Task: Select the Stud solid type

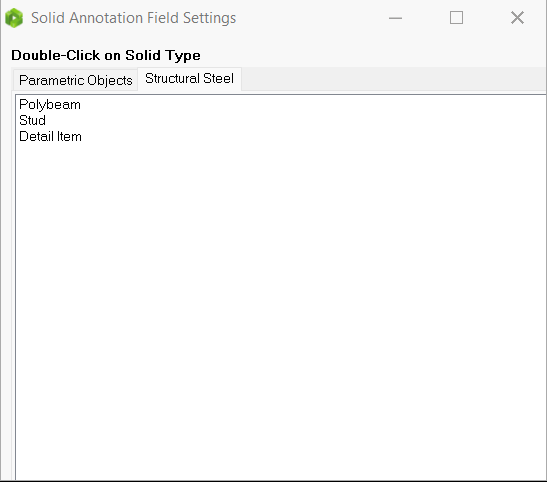Action: click(x=32, y=120)
